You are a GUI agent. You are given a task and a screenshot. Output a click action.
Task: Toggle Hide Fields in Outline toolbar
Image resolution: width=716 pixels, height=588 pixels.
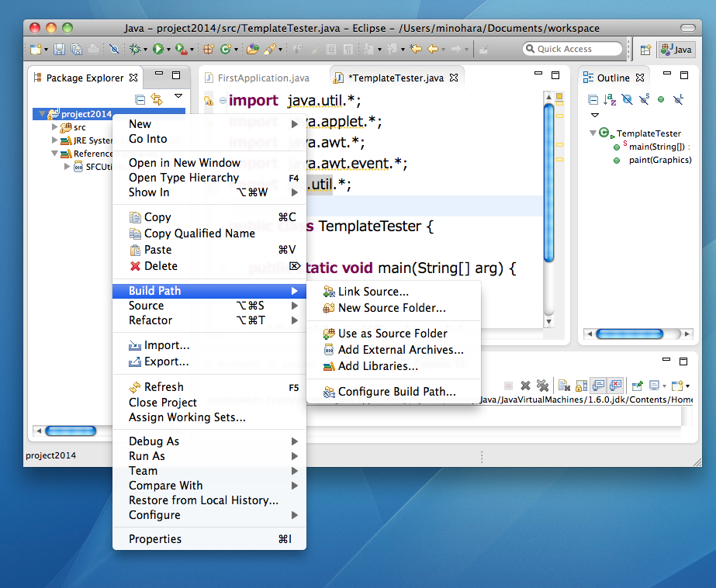[627, 99]
